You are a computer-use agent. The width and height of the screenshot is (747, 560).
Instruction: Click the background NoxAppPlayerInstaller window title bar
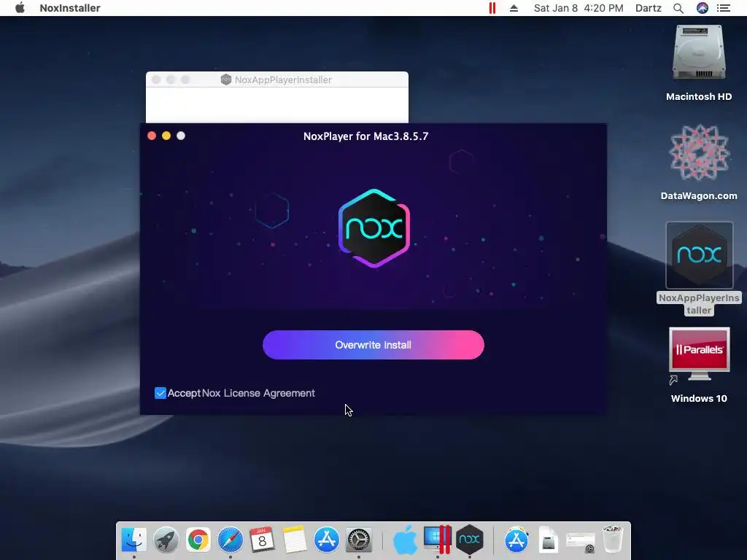(276, 79)
